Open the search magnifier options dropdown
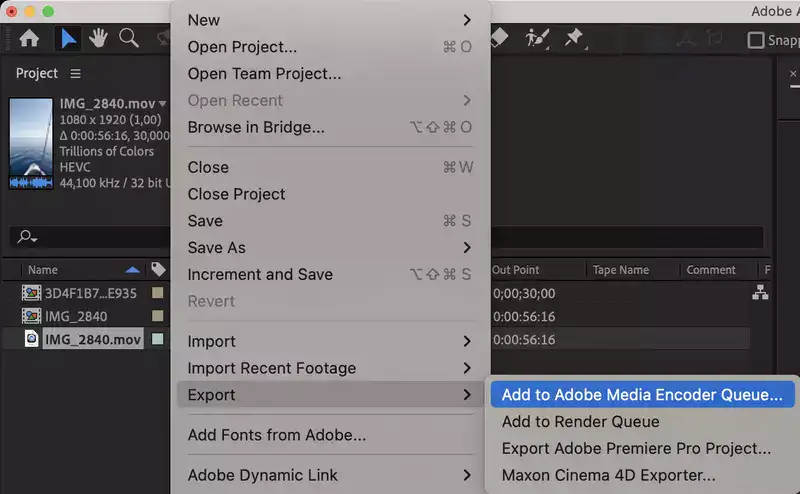 pyautogui.click(x=27, y=237)
